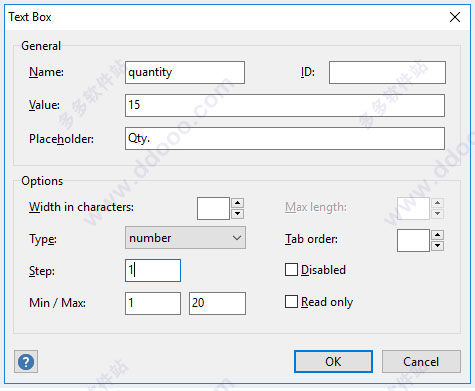Click the Name label
The width and height of the screenshot is (475, 391).
(46, 72)
